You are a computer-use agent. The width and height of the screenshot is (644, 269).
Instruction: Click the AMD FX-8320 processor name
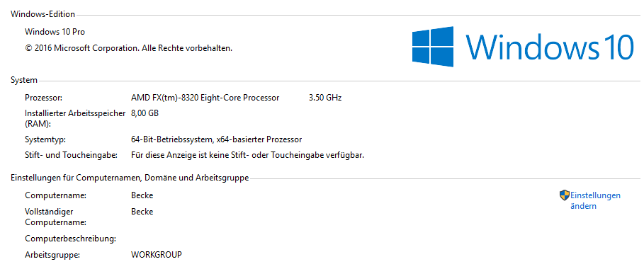(x=205, y=98)
